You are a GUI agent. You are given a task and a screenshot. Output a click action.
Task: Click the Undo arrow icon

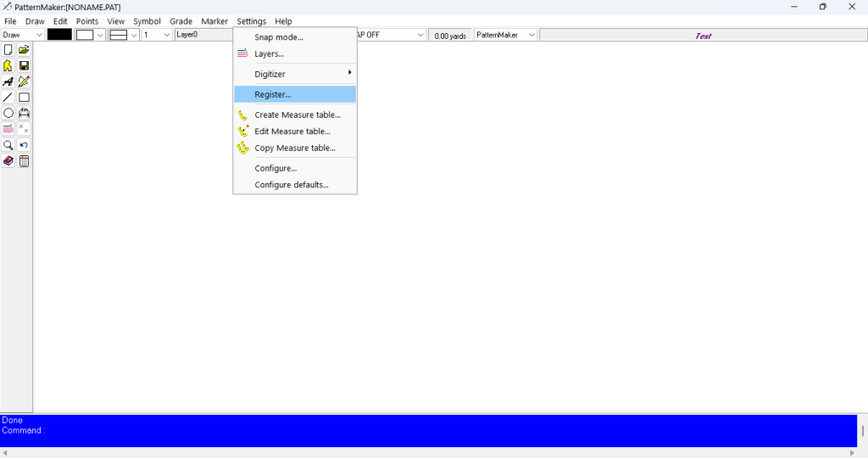24,145
